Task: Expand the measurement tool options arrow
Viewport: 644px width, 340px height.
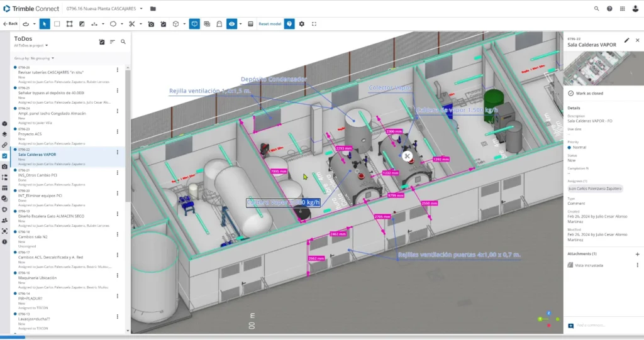Action: click(103, 24)
